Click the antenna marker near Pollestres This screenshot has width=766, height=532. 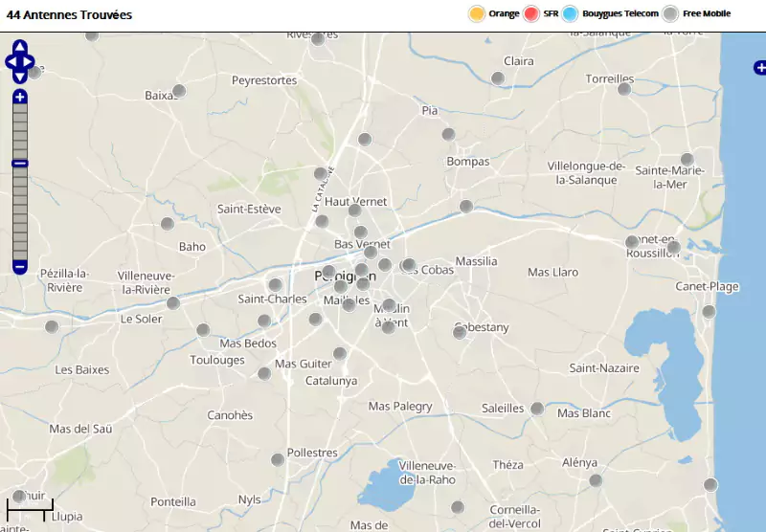click(278, 459)
